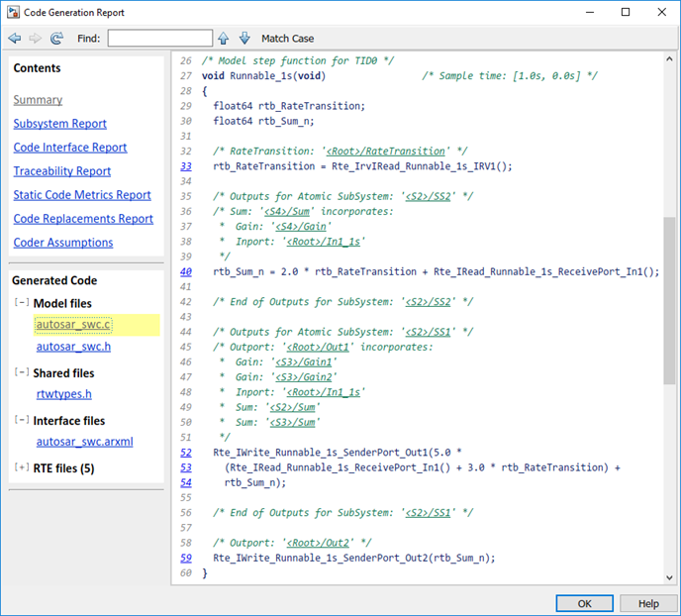Click the OK button

click(x=584, y=603)
